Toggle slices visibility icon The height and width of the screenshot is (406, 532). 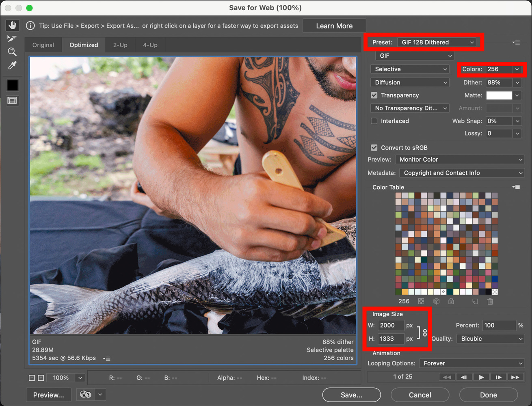pyautogui.click(x=12, y=100)
